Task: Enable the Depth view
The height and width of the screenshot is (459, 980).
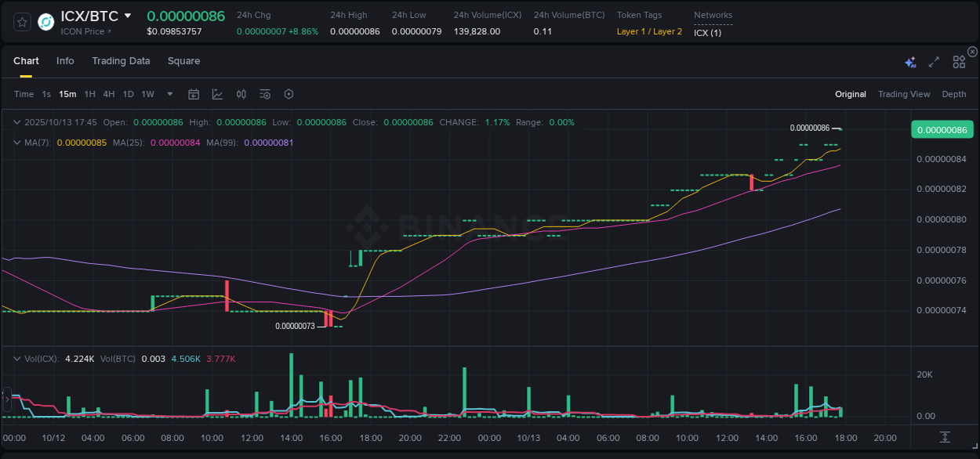Action: click(x=953, y=94)
